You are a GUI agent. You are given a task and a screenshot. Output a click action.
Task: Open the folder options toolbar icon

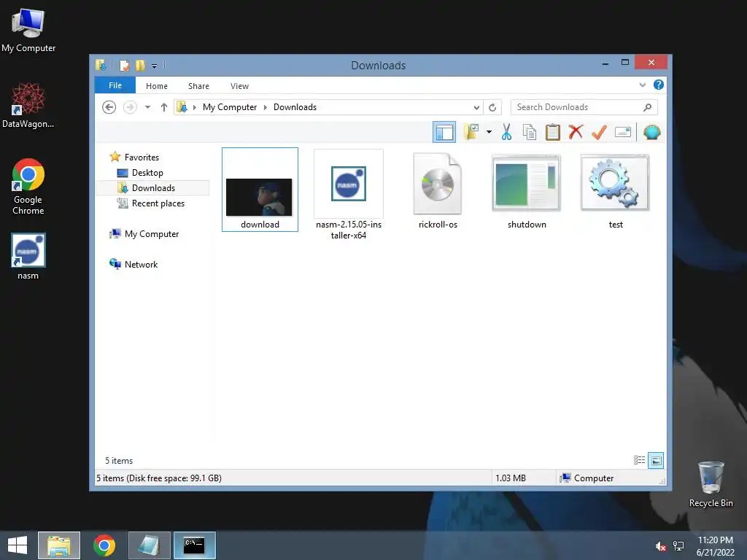(472, 132)
